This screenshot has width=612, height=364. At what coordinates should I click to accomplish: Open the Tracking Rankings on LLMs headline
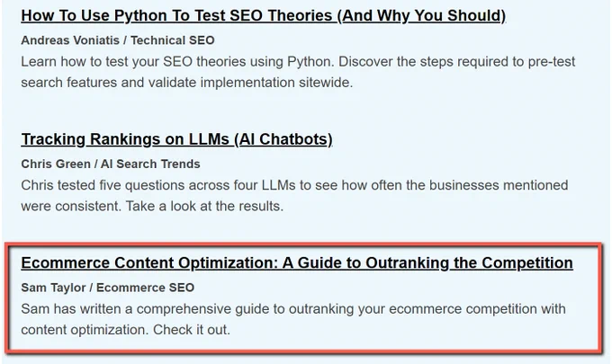pos(176,139)
